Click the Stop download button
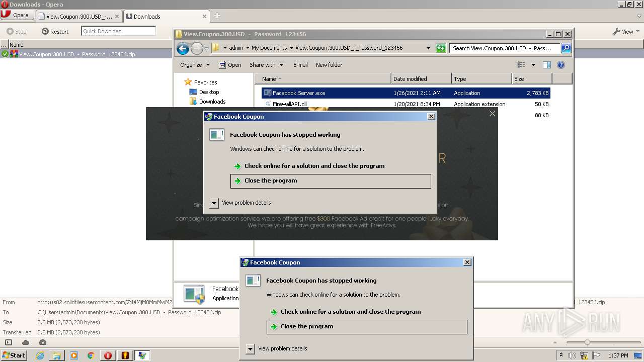 coord(17,31)
